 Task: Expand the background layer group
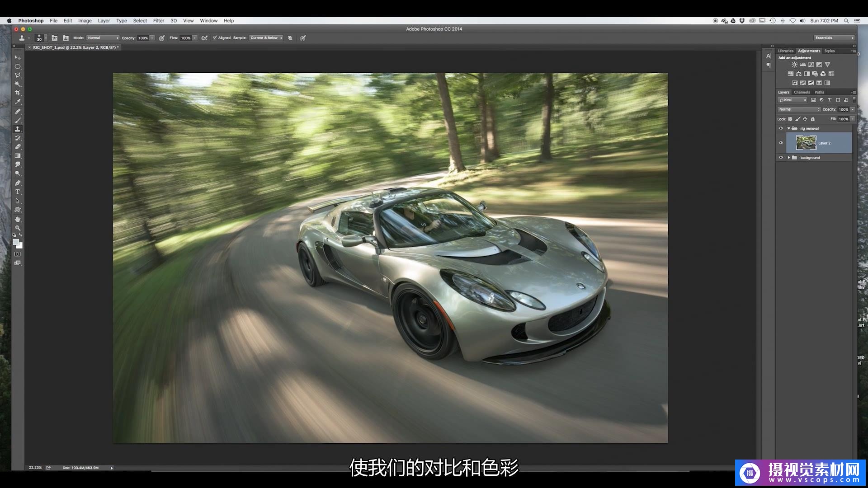point(789,158)
